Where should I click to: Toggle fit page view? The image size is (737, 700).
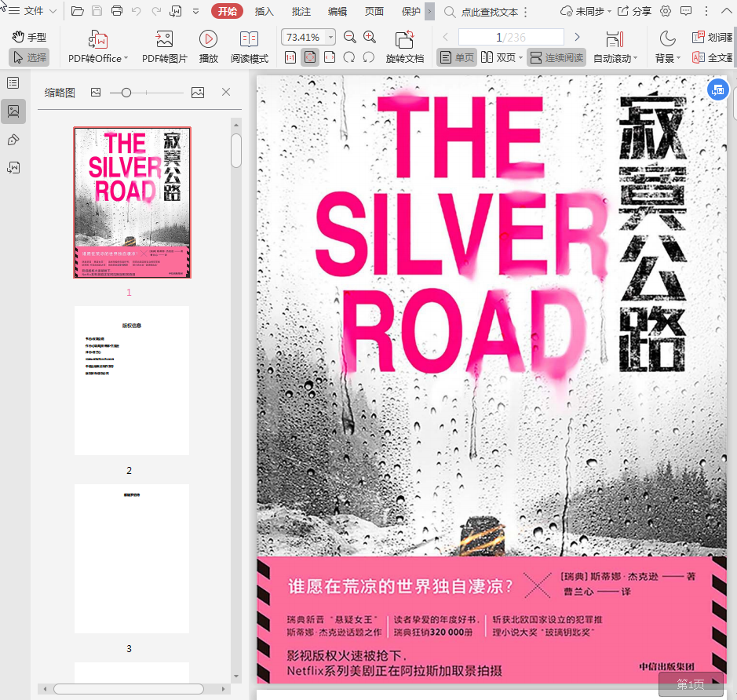[x=310, y=57]
